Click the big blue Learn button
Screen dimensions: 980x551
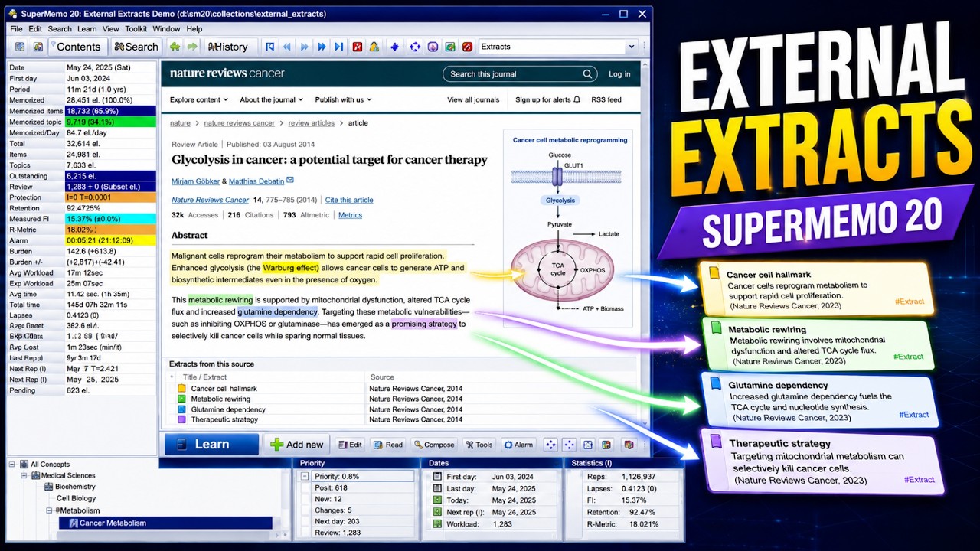click(211, 444)
